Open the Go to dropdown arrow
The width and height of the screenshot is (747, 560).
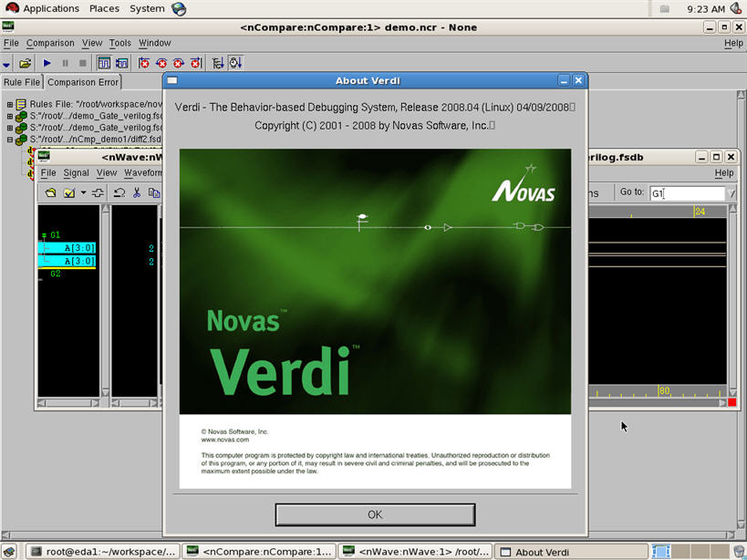731,193
